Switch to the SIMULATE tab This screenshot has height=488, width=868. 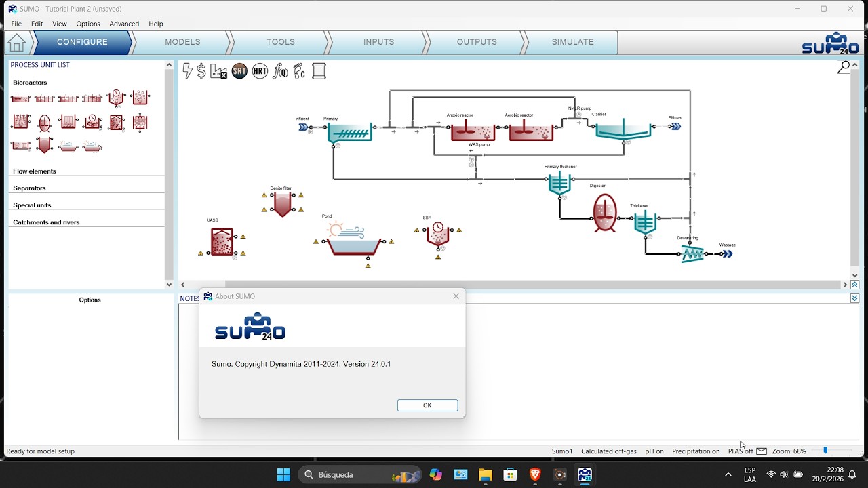(572, 42)
